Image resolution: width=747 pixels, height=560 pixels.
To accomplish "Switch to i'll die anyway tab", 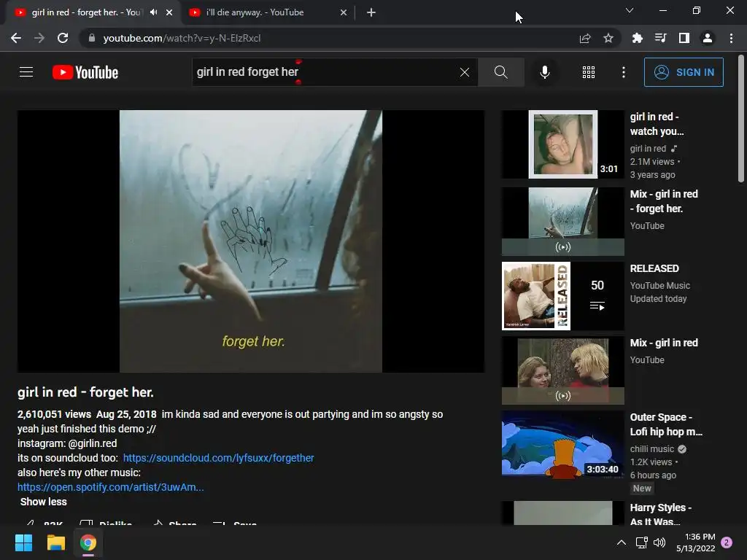I will click(x=255, y=12).
